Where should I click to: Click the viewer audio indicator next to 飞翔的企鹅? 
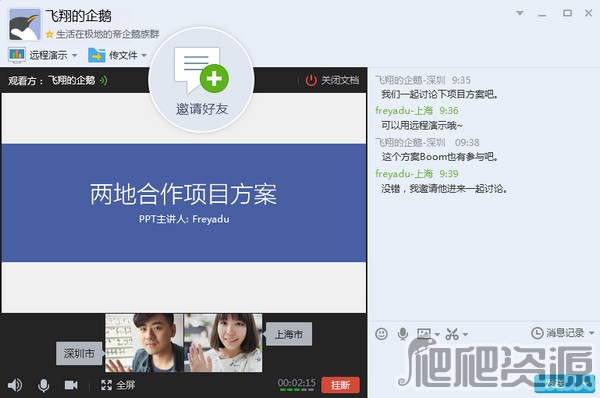click(104, 80)
